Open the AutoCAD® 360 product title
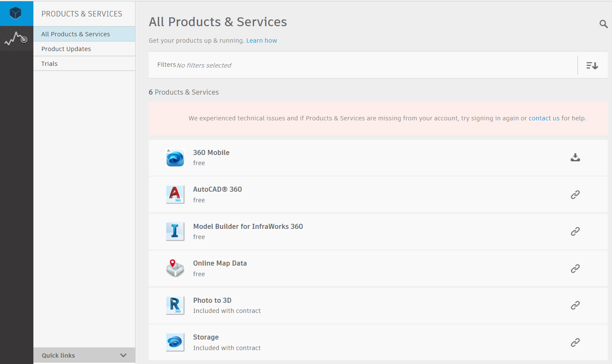The image size is (612, 364). [218, 189]
